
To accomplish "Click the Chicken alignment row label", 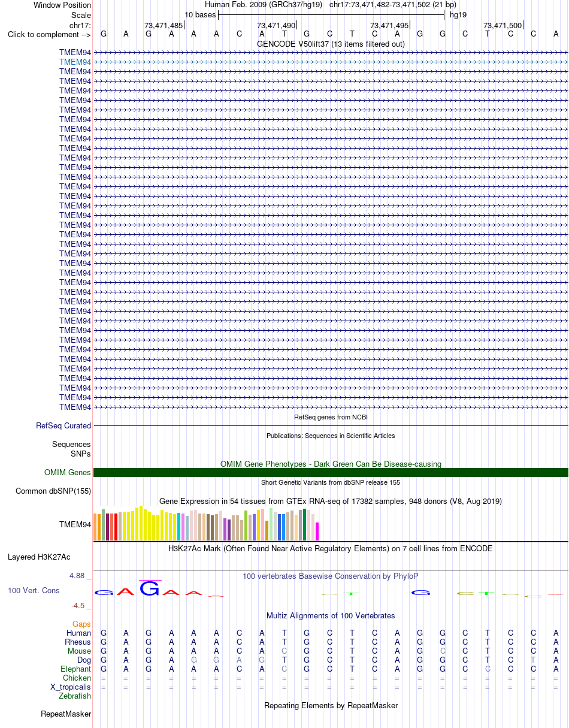I will (77, 678).
